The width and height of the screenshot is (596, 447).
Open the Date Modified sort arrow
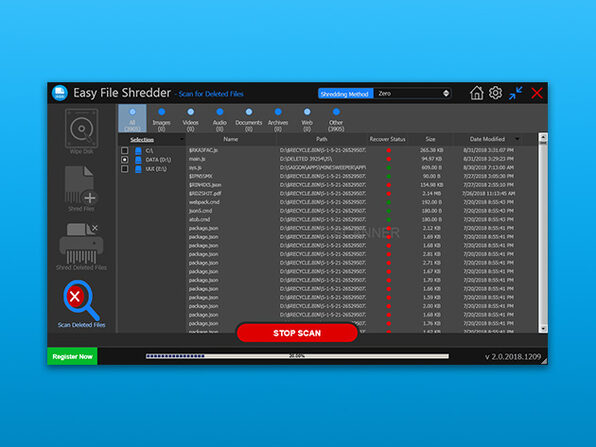click(x=517, y=139)
